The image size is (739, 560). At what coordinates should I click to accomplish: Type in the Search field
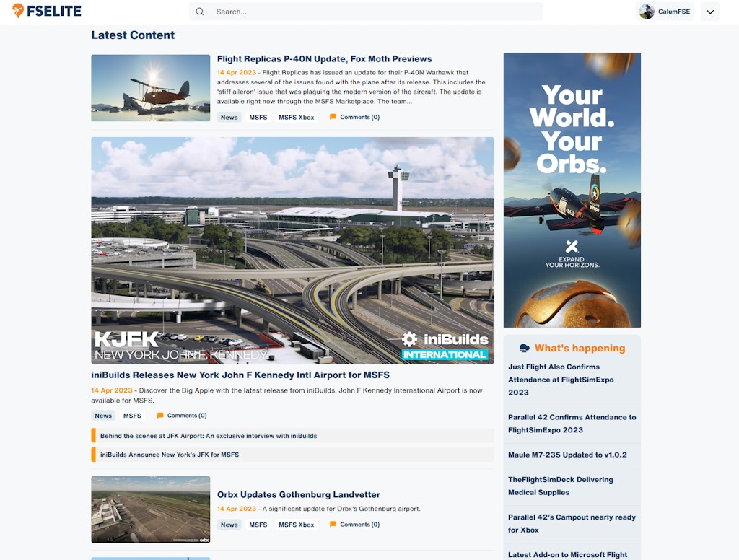(x=375, y=12)
